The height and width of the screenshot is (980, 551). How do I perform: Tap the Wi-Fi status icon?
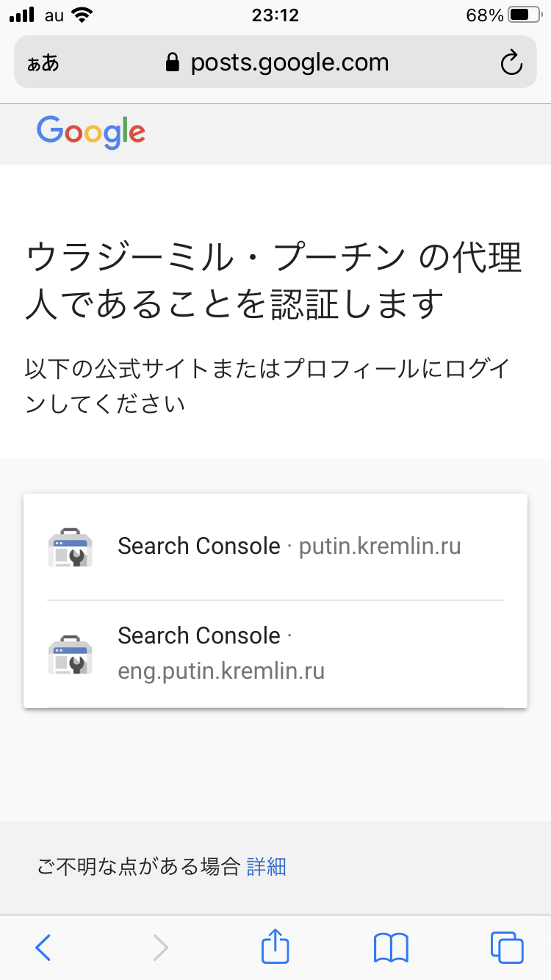82,15
